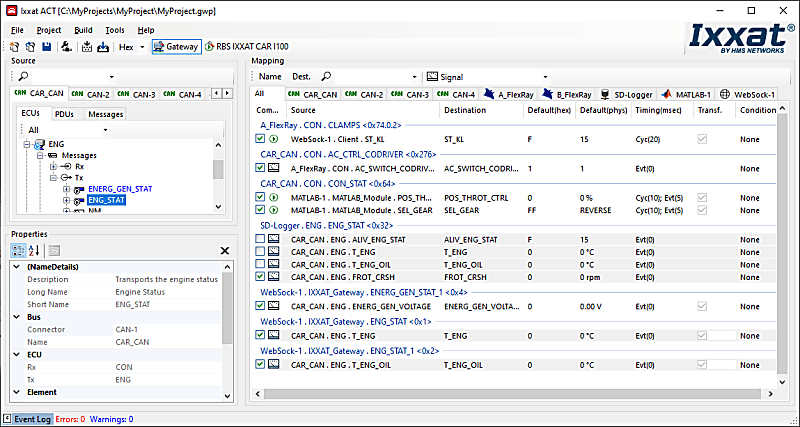Uncheck the ST_KL mapping row checkbox
This screenshot has height=427, width=800.
pyautogui.click(x=260, y=139)
